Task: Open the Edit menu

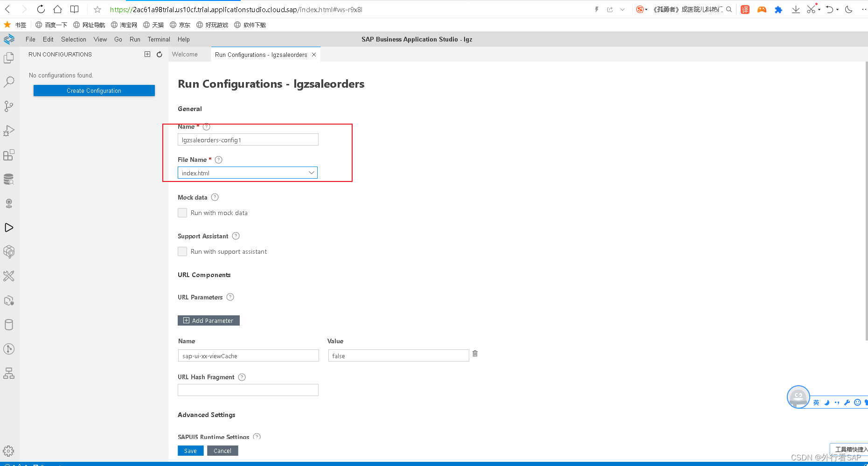Action: click(48, 39)
